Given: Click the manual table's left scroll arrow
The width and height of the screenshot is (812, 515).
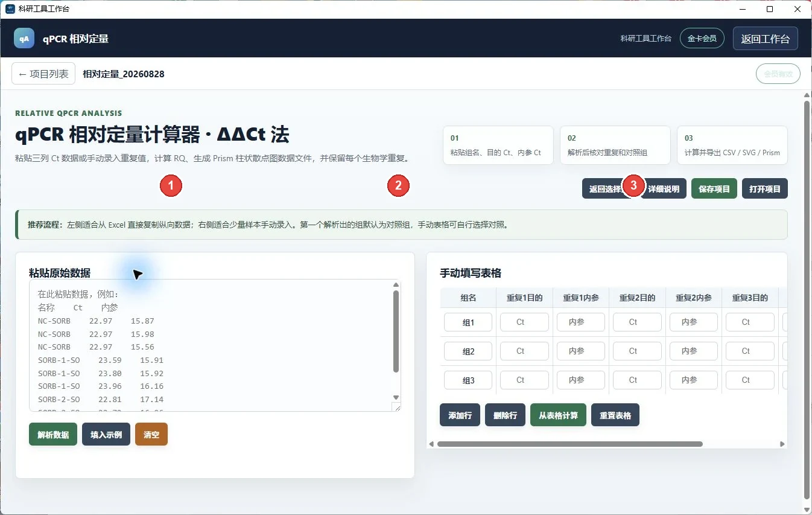Looking at the screenshot, I should click(x=431, y=444).
